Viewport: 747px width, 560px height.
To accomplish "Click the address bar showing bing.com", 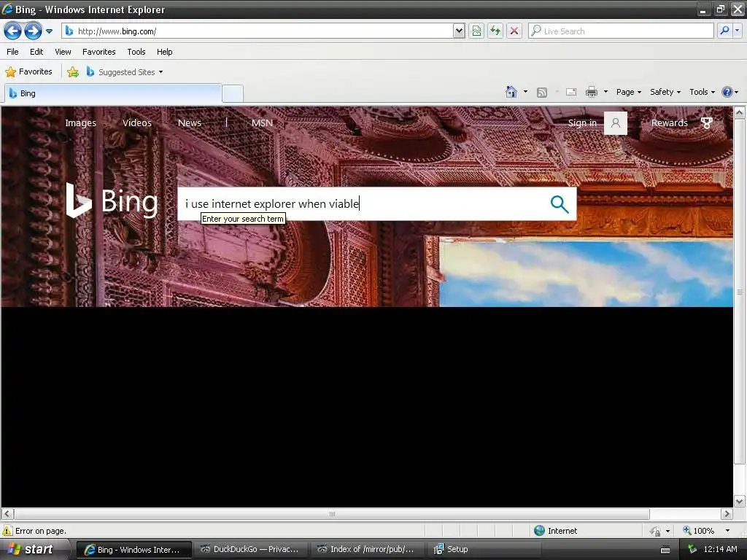I will click(258, 31).
